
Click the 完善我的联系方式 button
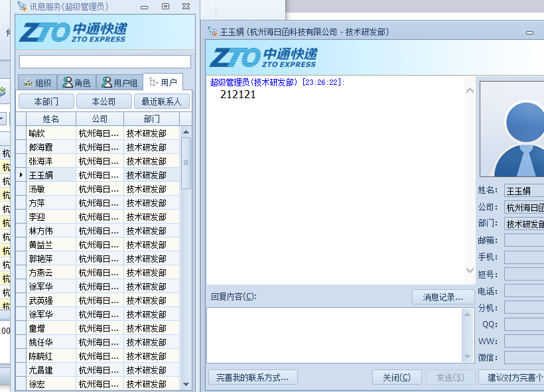[x=253, y=377]
